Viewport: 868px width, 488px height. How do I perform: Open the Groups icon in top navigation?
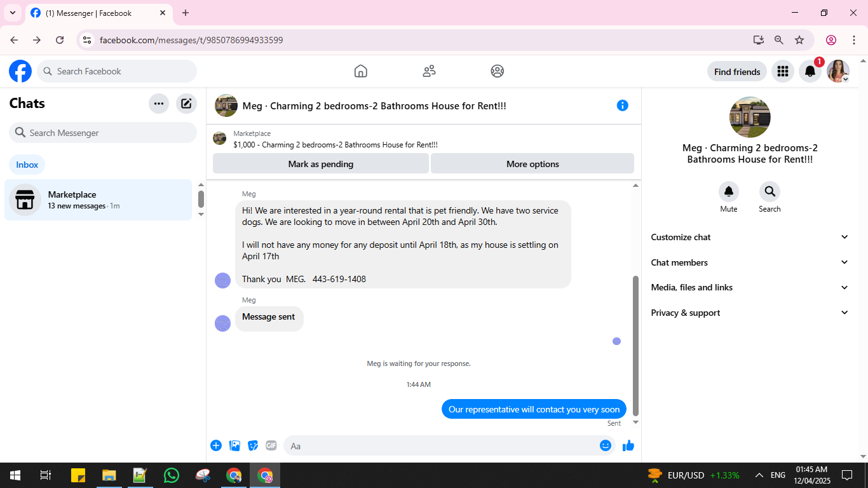(498, 71)
